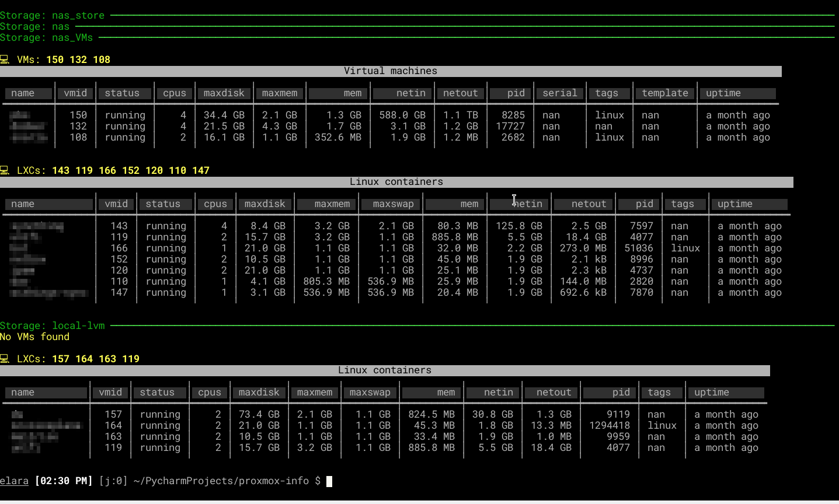Click the ~/PycharmProjects/proxmox-info path in prompt
This screenshot has height=504, width=839.
pos(221,481)
